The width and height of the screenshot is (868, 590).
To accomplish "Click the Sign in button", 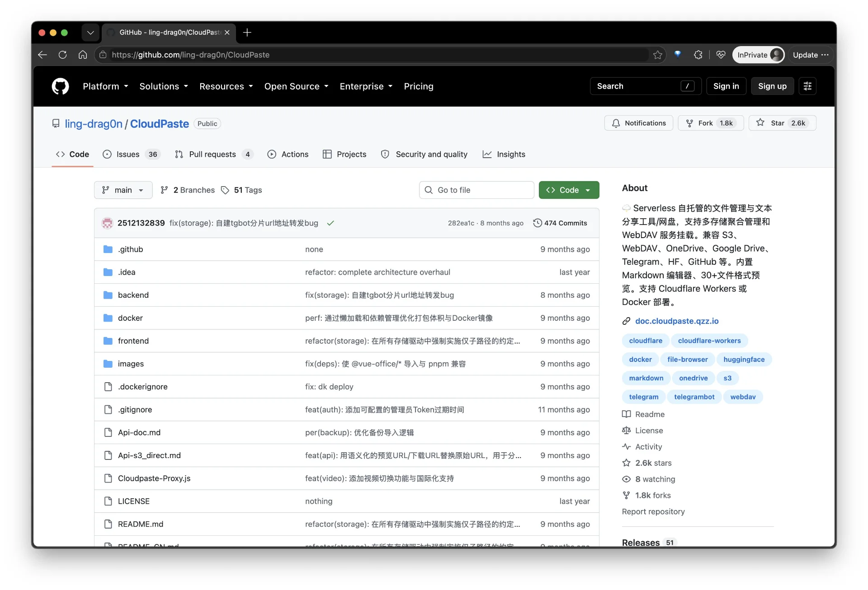I will click(726, 86).
